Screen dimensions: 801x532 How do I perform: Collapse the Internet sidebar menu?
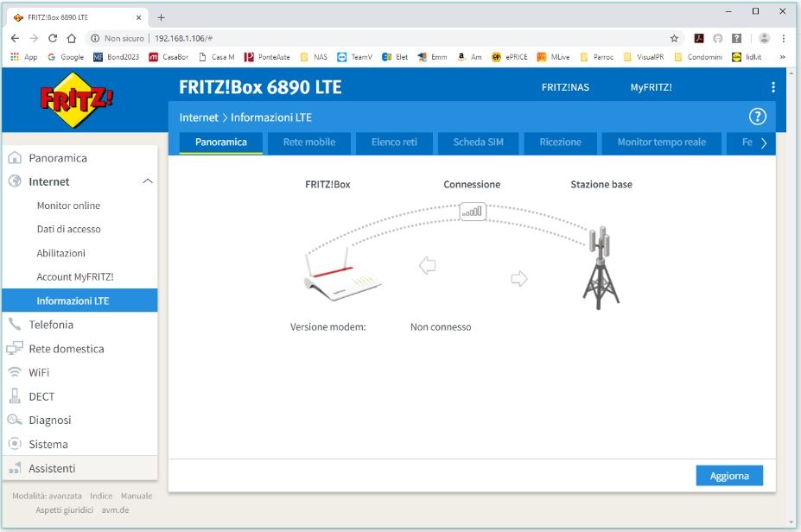[147, 181]
